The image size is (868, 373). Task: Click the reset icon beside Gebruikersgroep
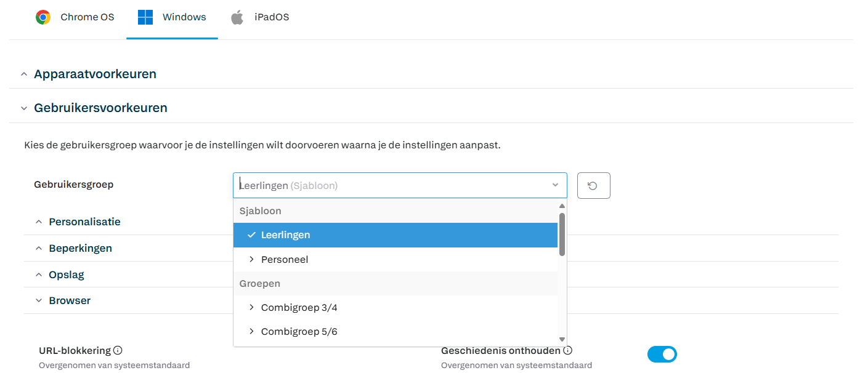pyautogui.click(x=593, y=185)
